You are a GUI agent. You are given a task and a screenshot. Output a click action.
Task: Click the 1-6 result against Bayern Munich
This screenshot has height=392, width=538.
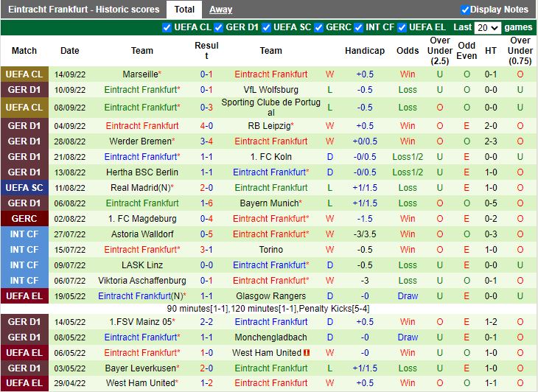(x=206, y=203)
